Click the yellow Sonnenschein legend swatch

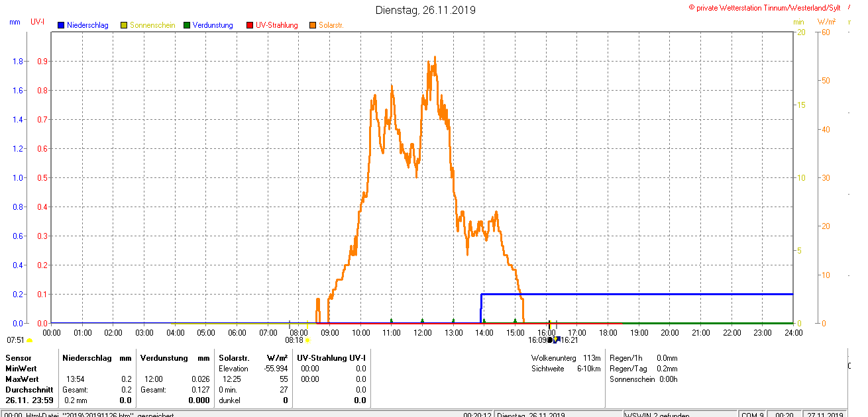(123, 25)
